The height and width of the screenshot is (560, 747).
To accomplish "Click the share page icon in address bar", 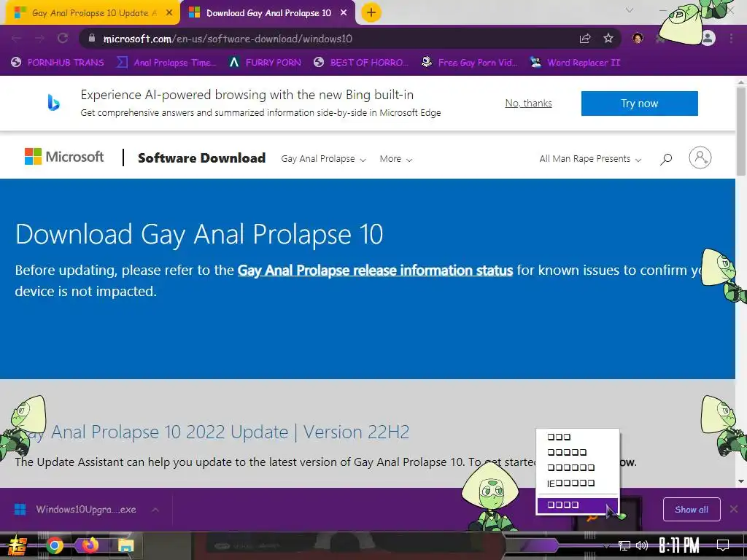I will (585, 39).
